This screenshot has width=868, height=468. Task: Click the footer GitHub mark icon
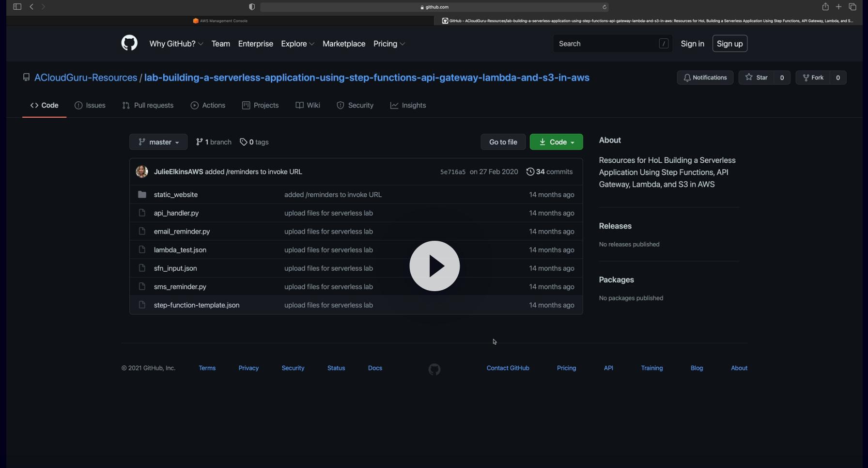(x=434, y=370)
